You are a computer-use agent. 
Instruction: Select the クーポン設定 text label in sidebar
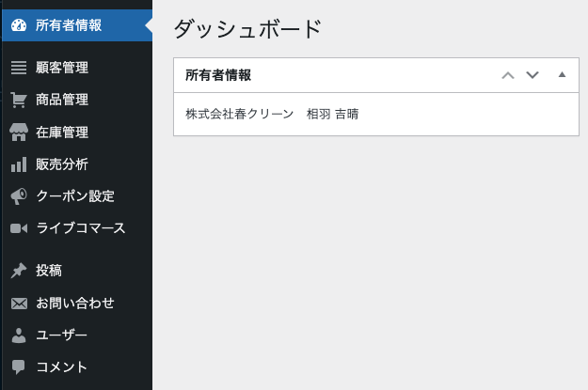pos(75,196)
